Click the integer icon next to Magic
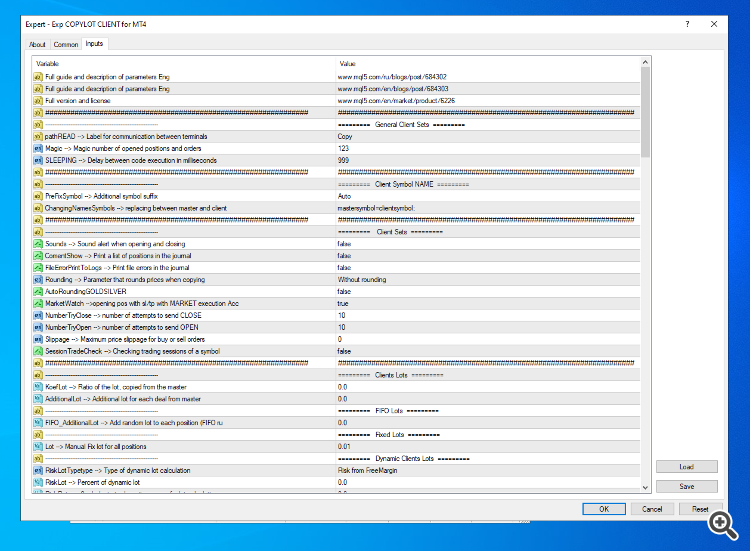 pos(38,149)
